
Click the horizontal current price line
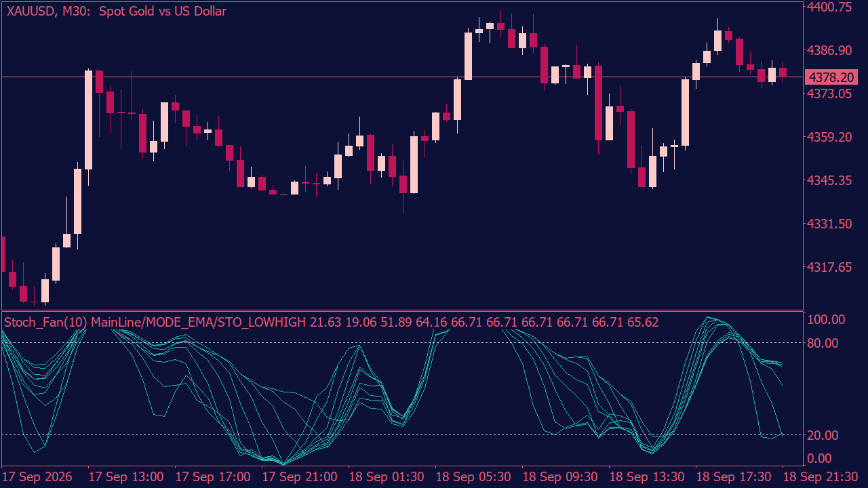[x=401, y=77]
